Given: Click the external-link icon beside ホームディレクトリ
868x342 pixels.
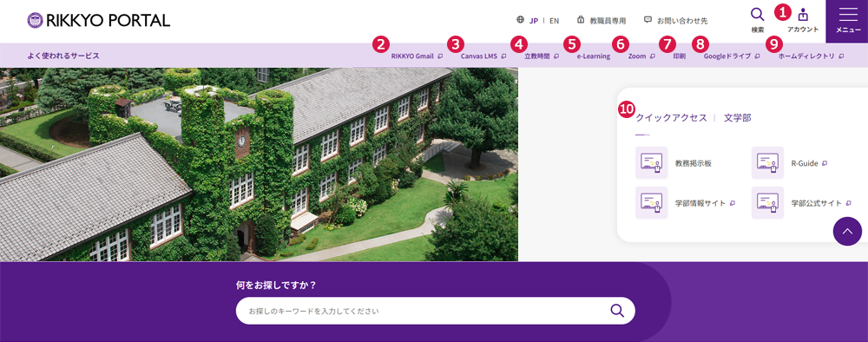Looking at the screenshot, I should tap(841, 56).
